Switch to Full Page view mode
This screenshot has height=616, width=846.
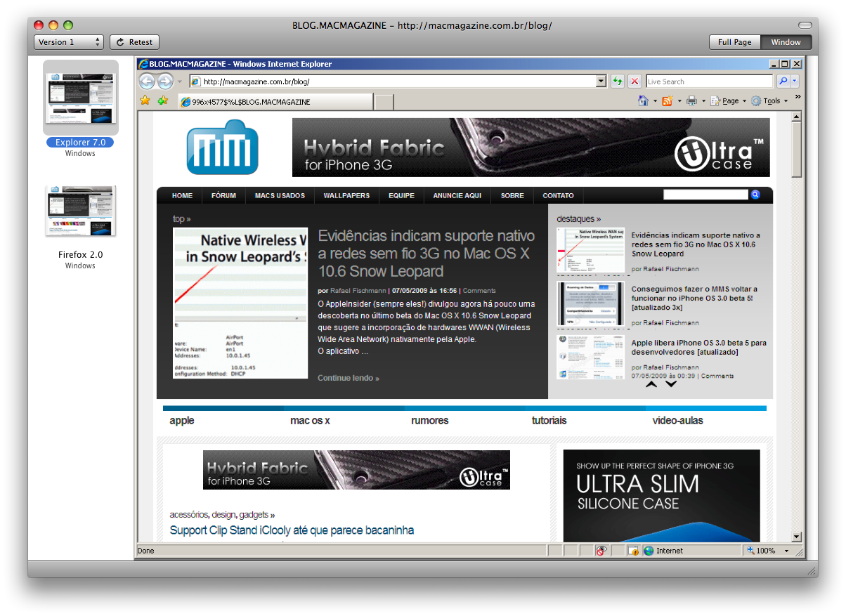point(734,42)
